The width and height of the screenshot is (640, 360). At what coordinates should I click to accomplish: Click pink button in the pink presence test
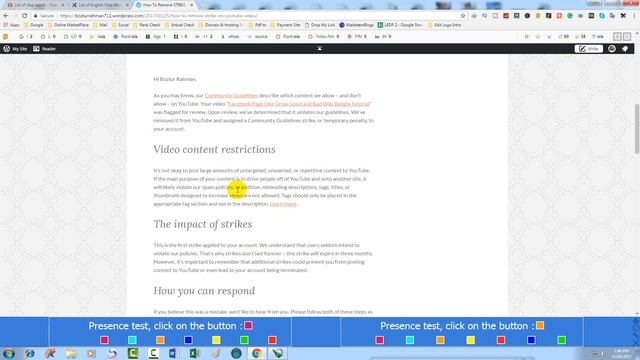[x=104, y=340]
